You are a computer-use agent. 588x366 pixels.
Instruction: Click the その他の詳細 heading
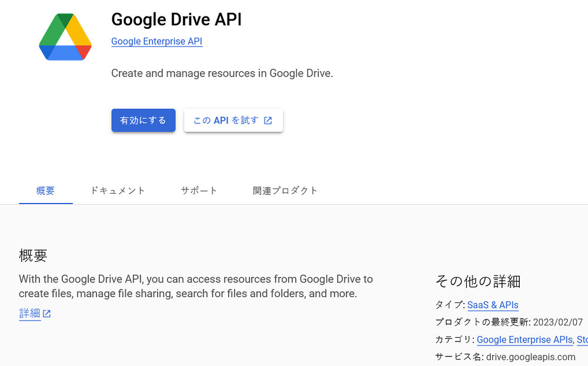click(477, 281)
